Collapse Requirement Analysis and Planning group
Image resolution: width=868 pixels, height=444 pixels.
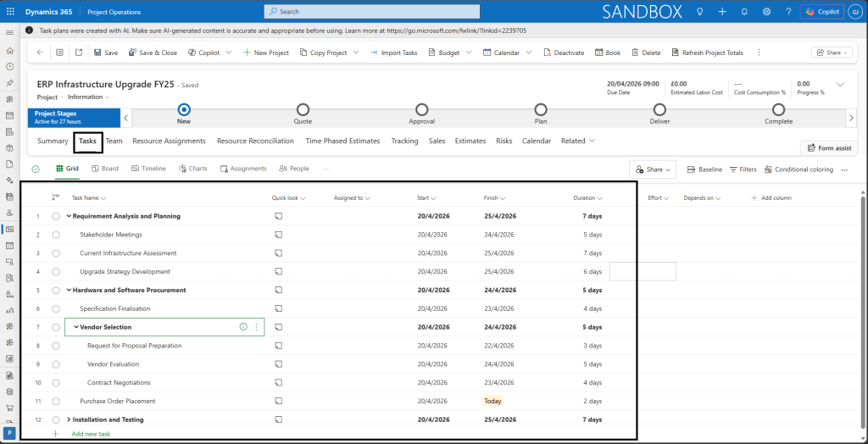click(x=69, y=216)
